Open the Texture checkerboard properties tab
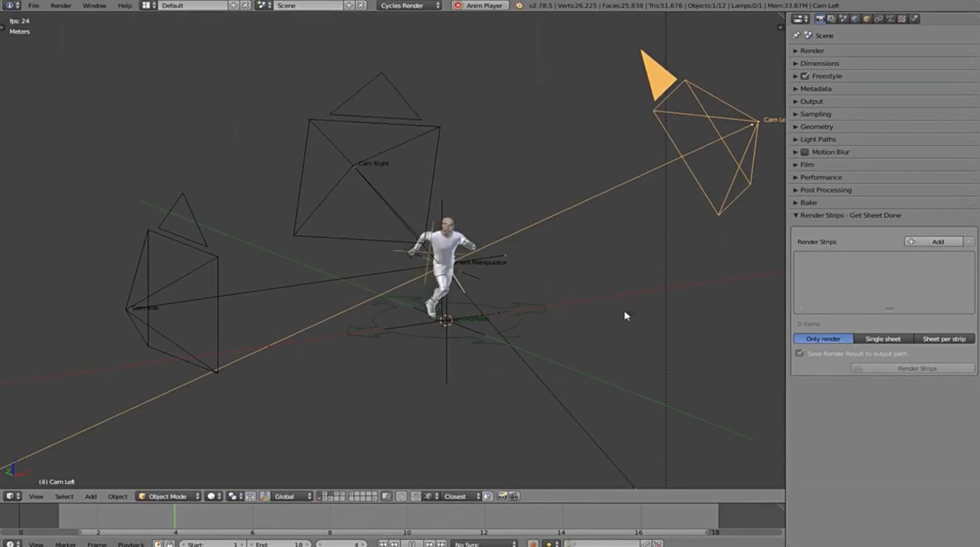The width and height of the screenshot is (980, 547). point(902,19)
